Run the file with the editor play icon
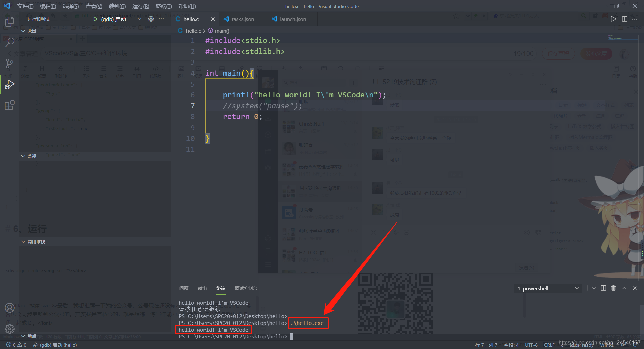 click(613, 19)
